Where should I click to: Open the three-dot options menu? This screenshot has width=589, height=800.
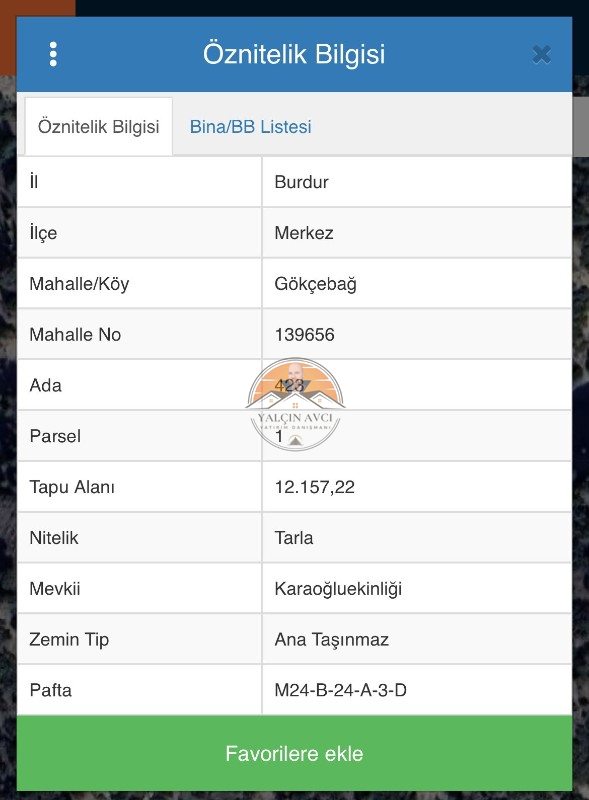tap(53, 54)
